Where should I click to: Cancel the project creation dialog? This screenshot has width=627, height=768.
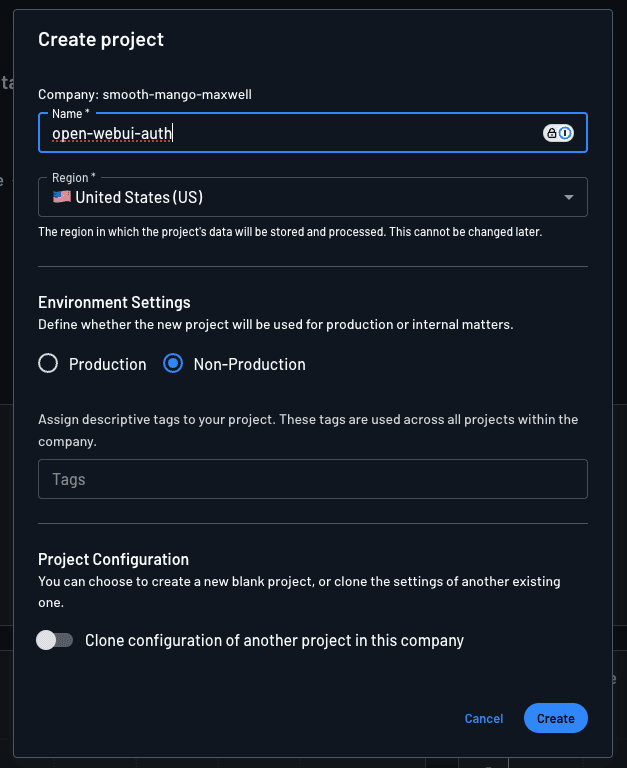point(484,718)
